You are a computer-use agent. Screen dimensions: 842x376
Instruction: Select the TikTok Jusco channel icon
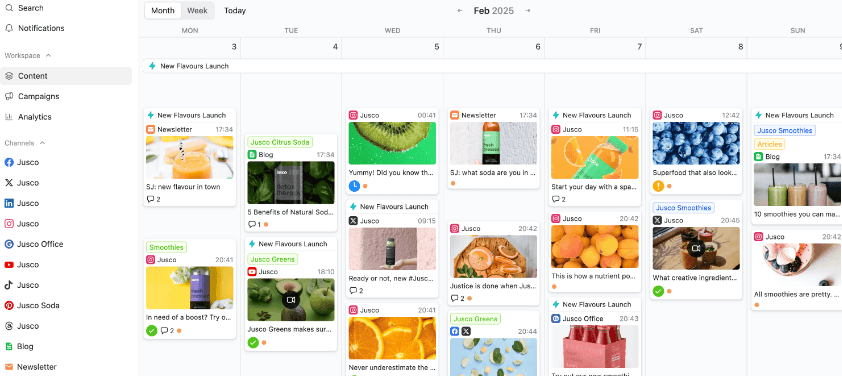pos(9,285)
